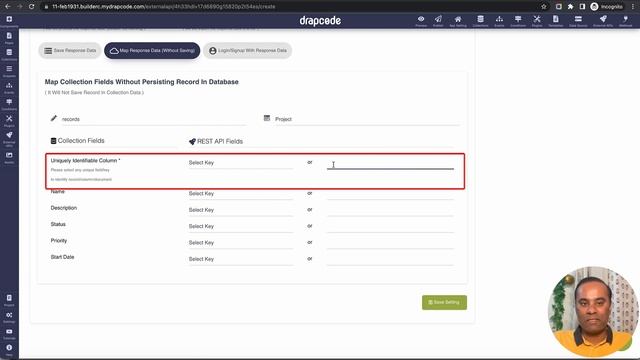The height and width of the screenshot is (360, 640).
Task: Open Select Key dropdown for Priority
Action: (240, 242)
